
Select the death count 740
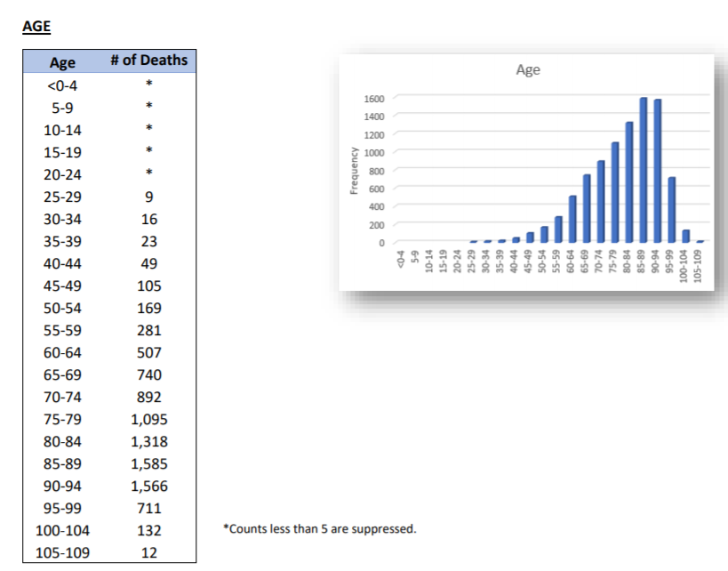pyautogui.click(x=149, y=375)
